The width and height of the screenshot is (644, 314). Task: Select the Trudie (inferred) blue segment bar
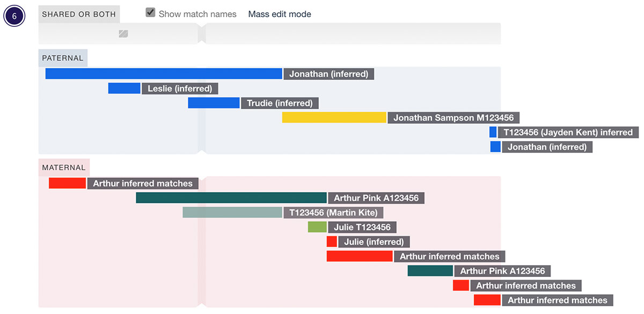(x=214, y=103)
